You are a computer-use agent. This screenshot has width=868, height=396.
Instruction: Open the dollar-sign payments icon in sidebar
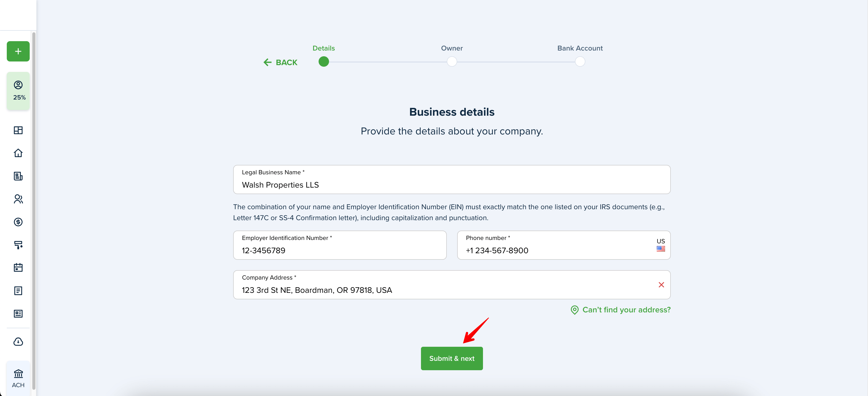(x=18, y=222)
